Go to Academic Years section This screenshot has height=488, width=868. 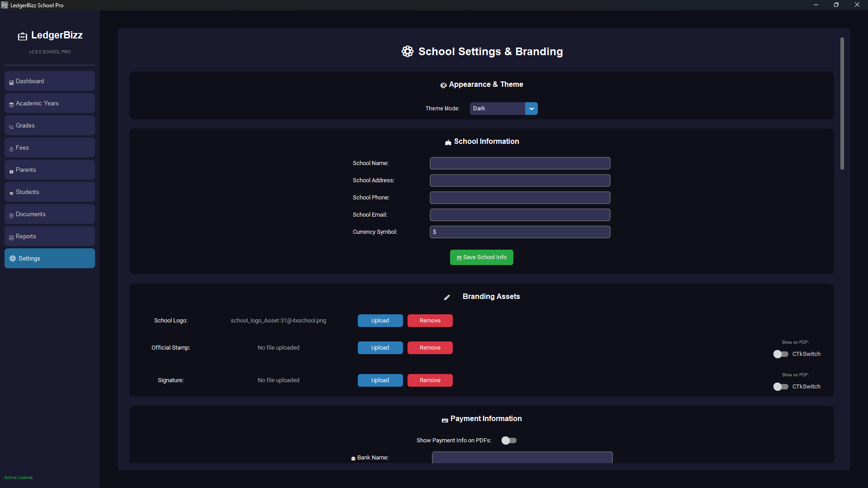50,103
